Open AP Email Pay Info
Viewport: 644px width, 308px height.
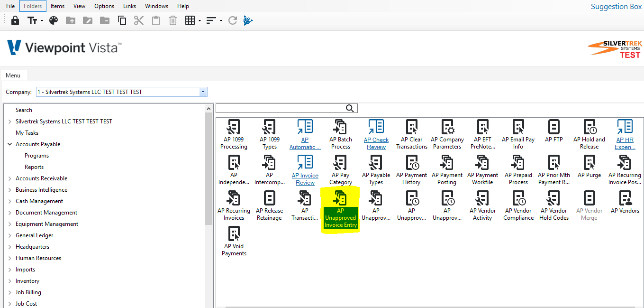[x=518, y=134]
